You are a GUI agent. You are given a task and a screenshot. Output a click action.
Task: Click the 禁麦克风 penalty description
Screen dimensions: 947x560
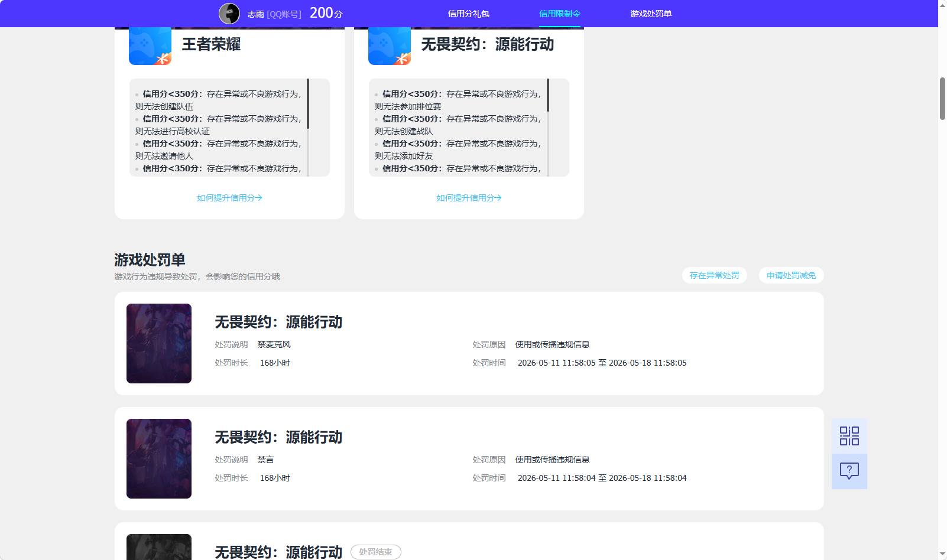pyautogui.click(x=274, y=344)
